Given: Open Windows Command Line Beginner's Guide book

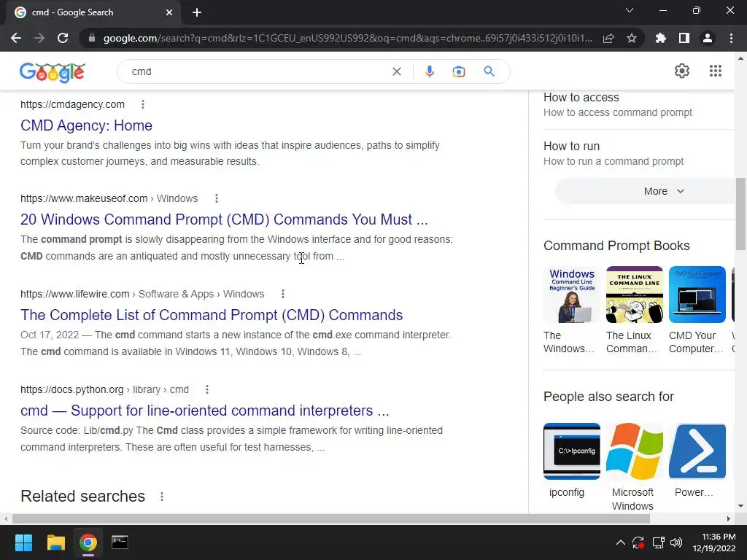Looking at the screenshot, I should (572, 295).
